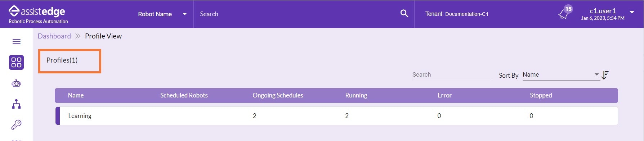Select the Profiles(1) tab
Viewport: 644px width, 141px height.
[x=70, y=61]
